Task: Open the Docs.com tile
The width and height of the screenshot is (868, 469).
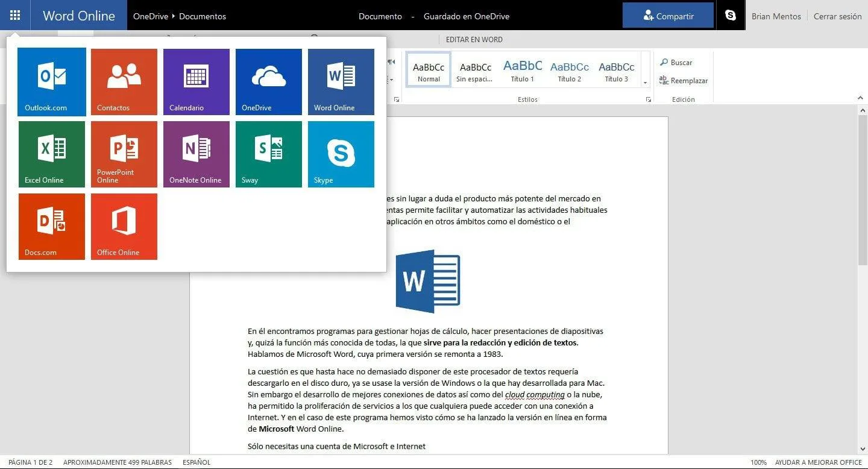Action: pyautogui.click(x=52, y=226)
